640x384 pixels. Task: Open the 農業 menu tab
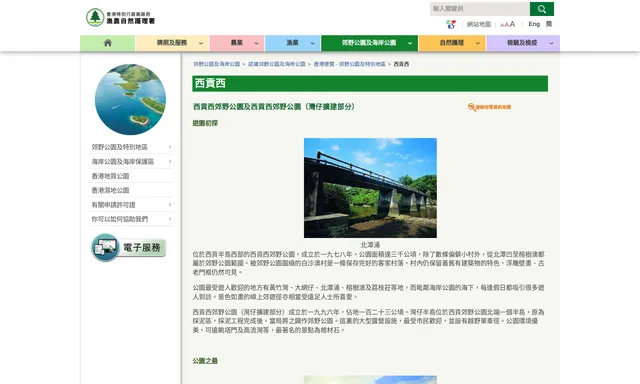pos(237,43)
